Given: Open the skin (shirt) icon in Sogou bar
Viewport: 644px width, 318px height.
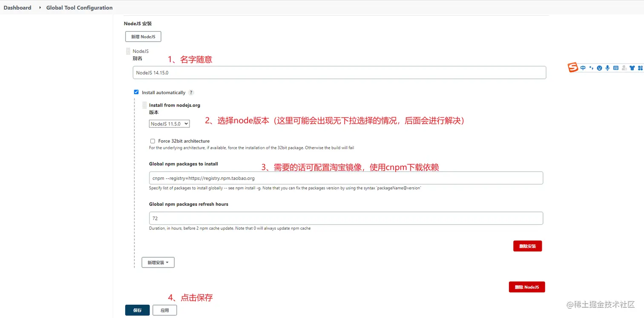Looking at the screenshot, I should tap(632, 68).
